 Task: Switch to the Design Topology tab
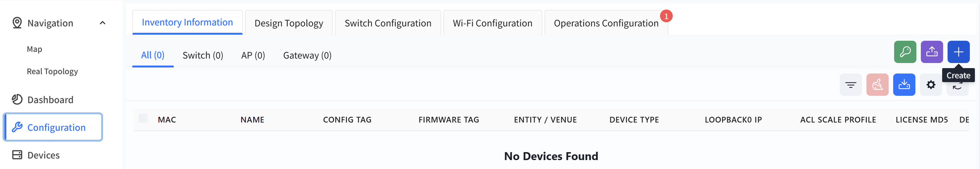pyautogui.click(x=289, y=23)
